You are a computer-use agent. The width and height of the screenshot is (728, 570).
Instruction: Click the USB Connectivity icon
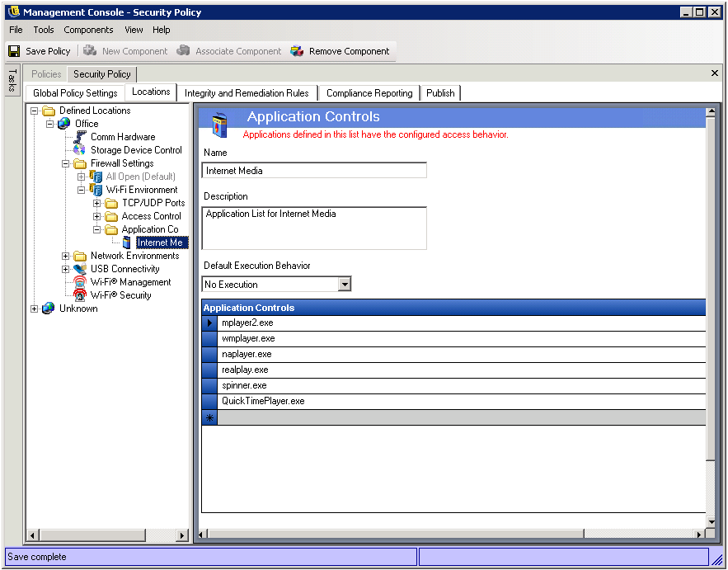click(x=80, y=269)
